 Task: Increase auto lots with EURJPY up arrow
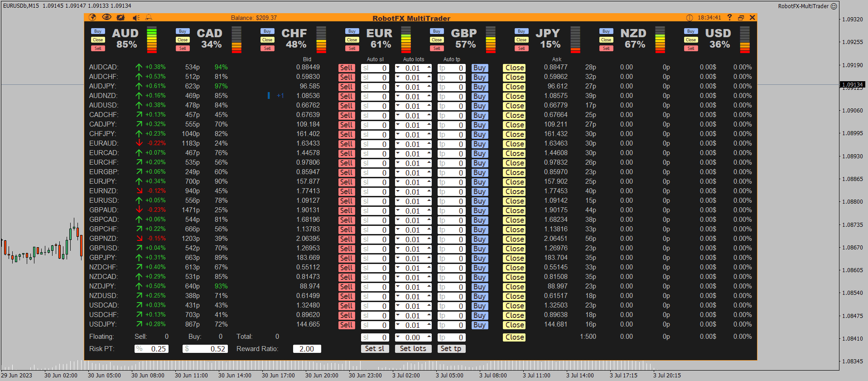tap(429, 182)
